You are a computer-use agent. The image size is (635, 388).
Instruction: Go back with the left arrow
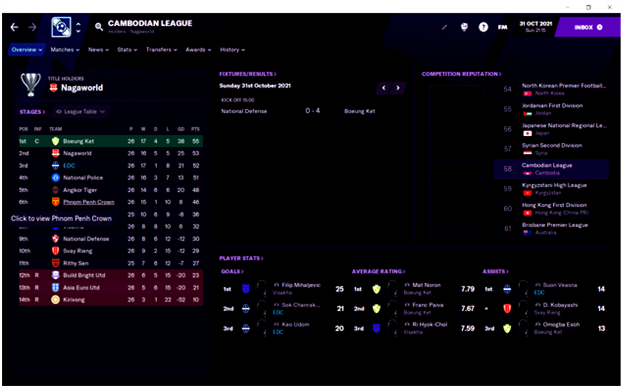[x=15, y=27]
